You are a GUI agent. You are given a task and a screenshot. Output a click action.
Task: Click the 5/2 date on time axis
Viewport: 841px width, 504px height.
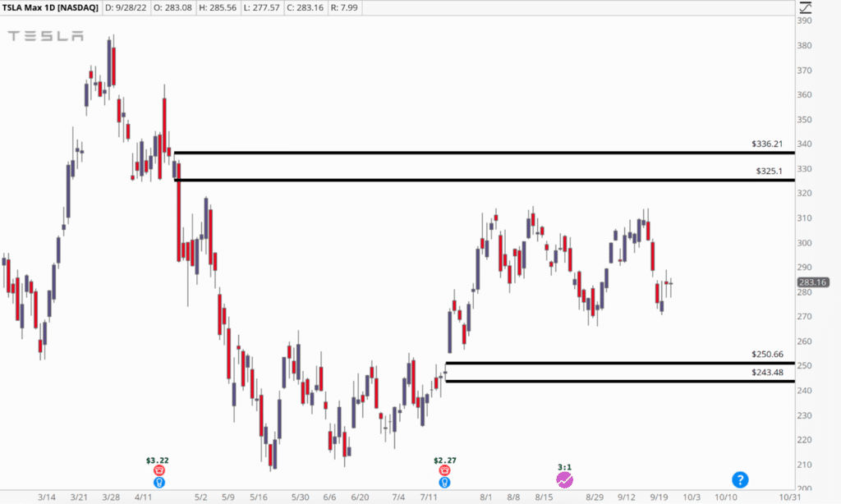pos(200,497)
